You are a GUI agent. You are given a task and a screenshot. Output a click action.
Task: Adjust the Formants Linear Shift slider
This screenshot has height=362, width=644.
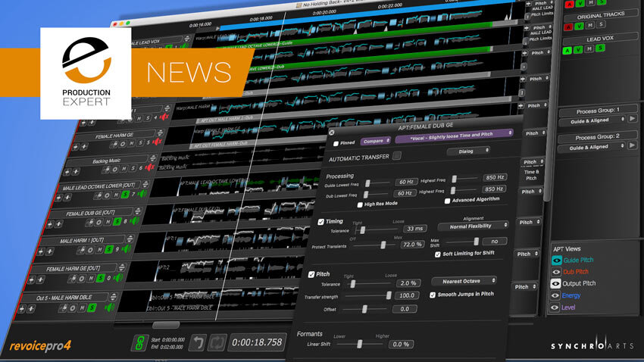(x=360, y=345)
